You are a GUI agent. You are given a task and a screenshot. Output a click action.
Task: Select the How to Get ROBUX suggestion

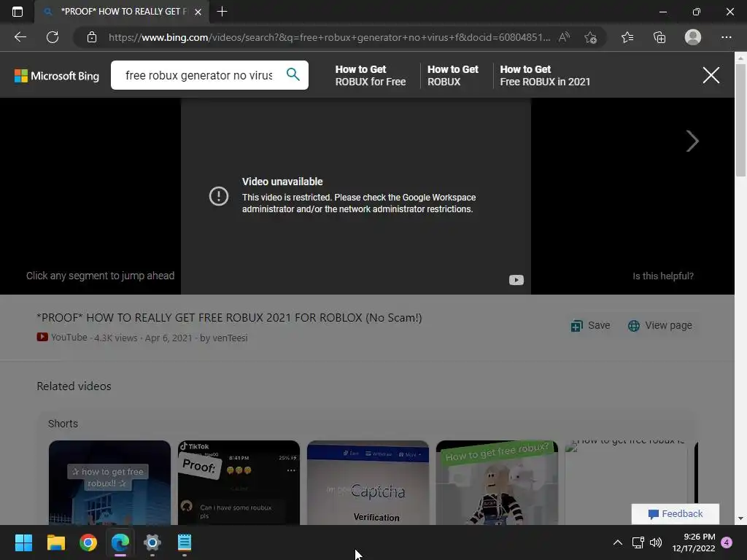(452, 75)
